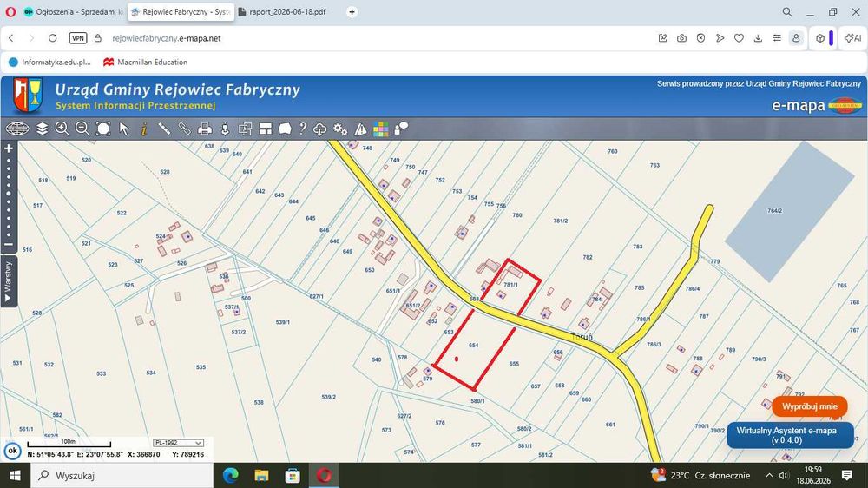Click the minus zoom-out on zoom bar

pos(9,244)
